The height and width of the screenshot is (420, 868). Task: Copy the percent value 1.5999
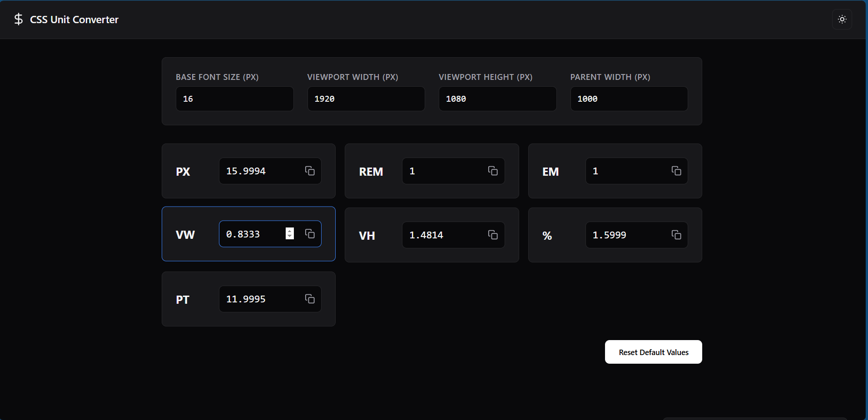point(676,235)
